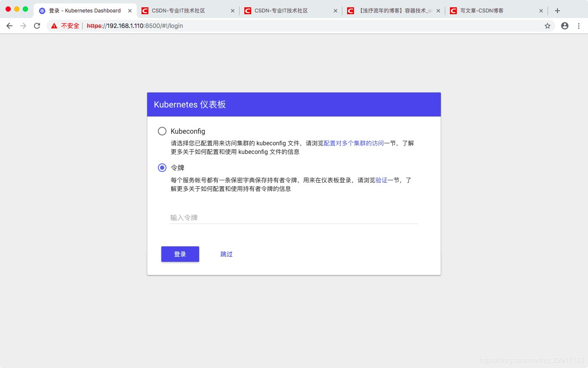Click the browser forward arrow
588x368 pixels.
[23, 26]
